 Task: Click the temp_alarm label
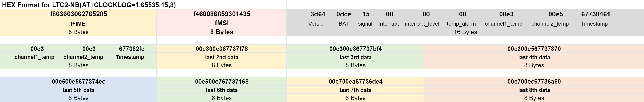click(461, 24)
